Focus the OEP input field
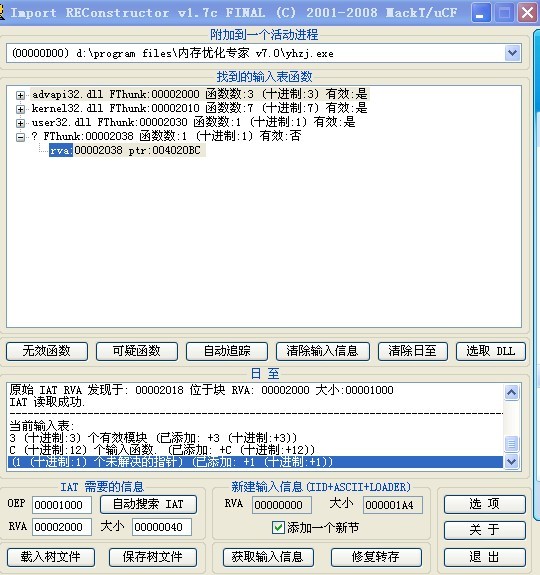The image size is (540, 575). coord(62,505)
